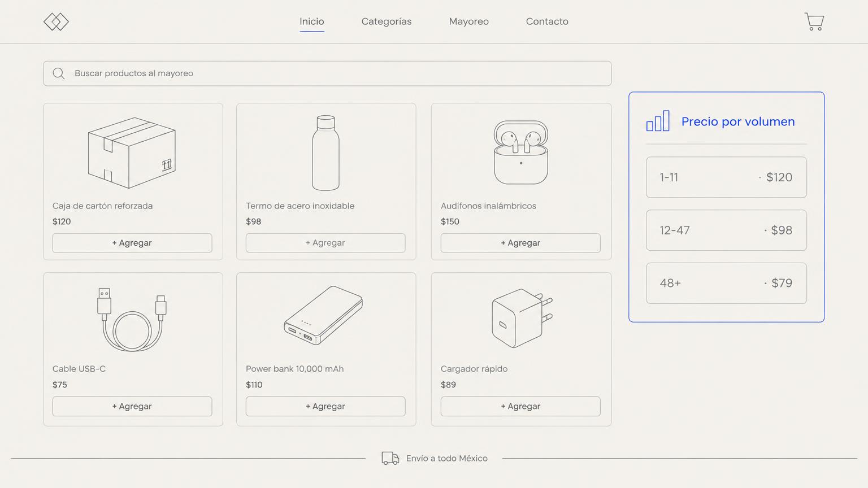Click the Cargador rápido product name
Viewport: 868px width, 488px height.
tap(474, 369)
